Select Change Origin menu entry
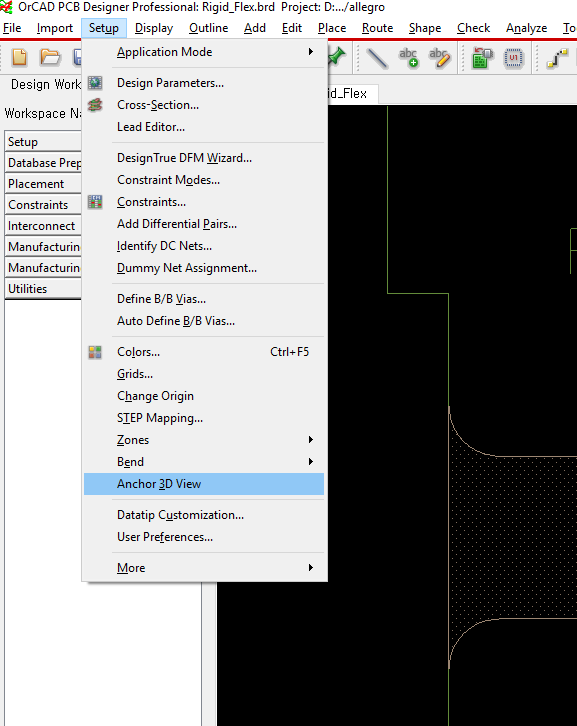The width and height of the screenshot is (577, 726). click(x=204, y=396)
